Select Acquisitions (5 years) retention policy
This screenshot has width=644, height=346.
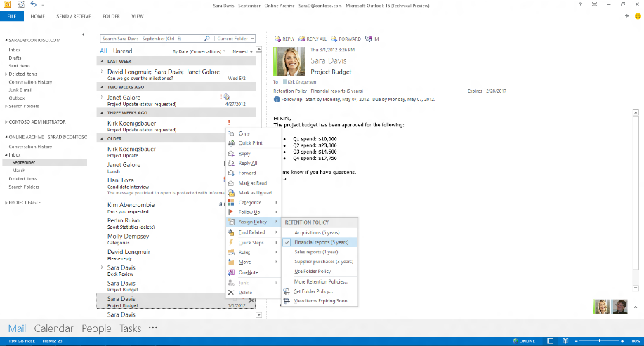pyautogui.click(x=320, y=232)
